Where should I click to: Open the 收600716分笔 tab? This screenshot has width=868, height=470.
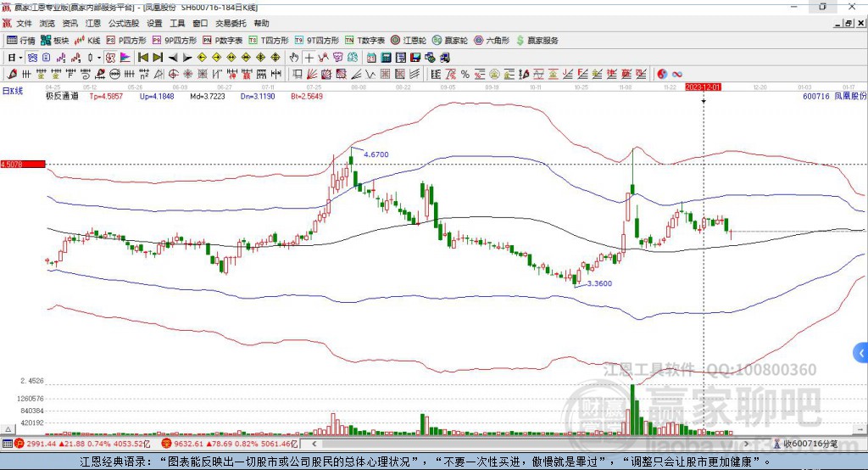coord(805,444)
